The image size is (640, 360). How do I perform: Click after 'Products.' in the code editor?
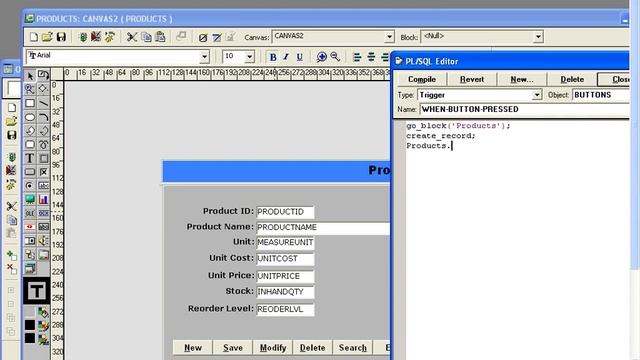[x=452, y=146]
